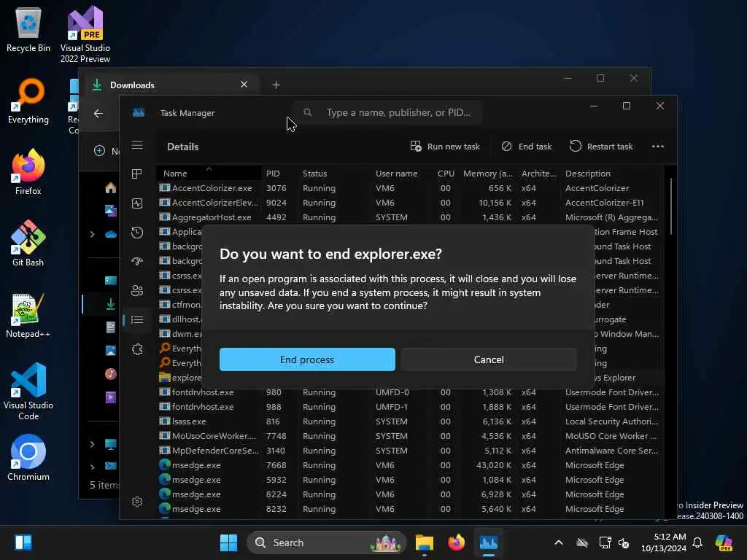Click the Task Manager vertical scrollbar
Screen dimensions: 747x560
click(671, 206)
